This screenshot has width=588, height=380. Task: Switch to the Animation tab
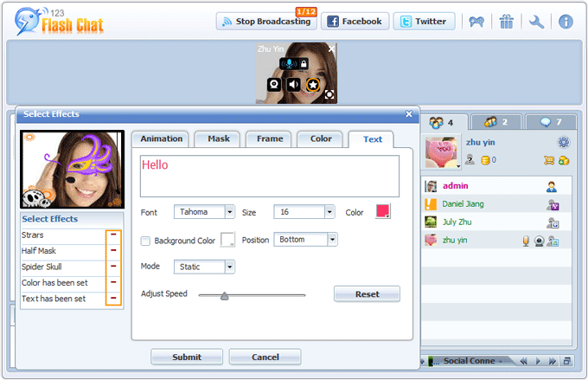point(162,138)
